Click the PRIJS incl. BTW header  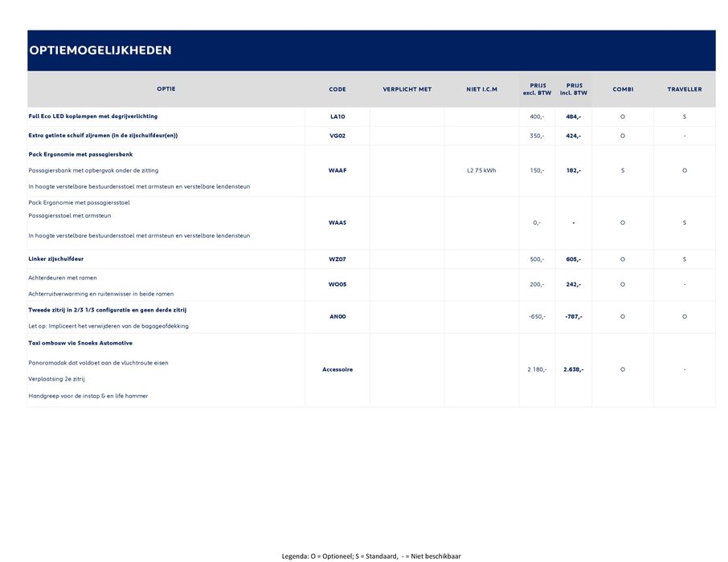574,89
